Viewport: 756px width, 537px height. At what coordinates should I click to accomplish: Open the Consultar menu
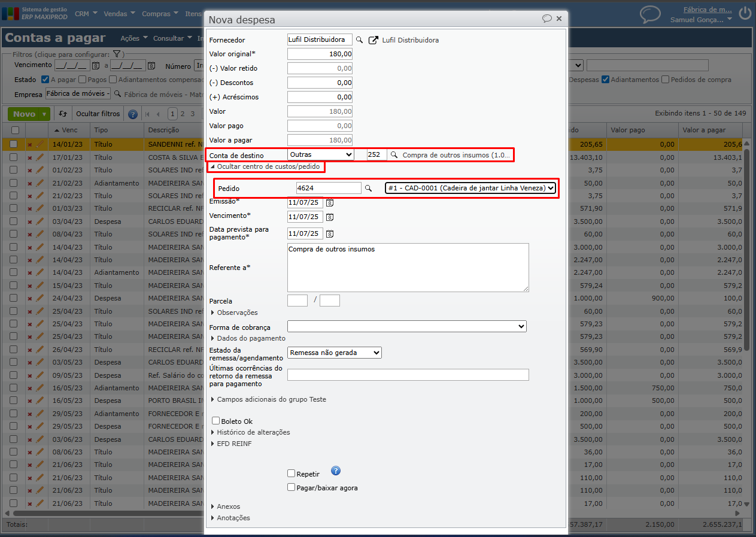[172, 38]
